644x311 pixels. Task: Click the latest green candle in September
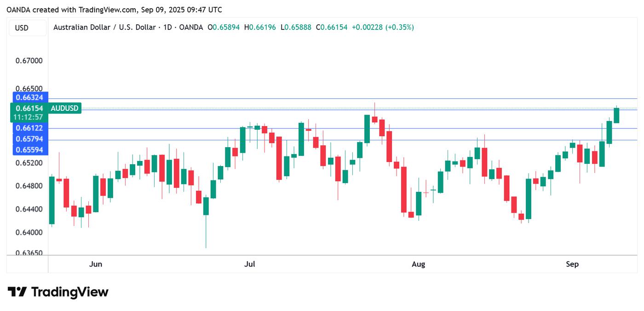click(x=616, y=115)
